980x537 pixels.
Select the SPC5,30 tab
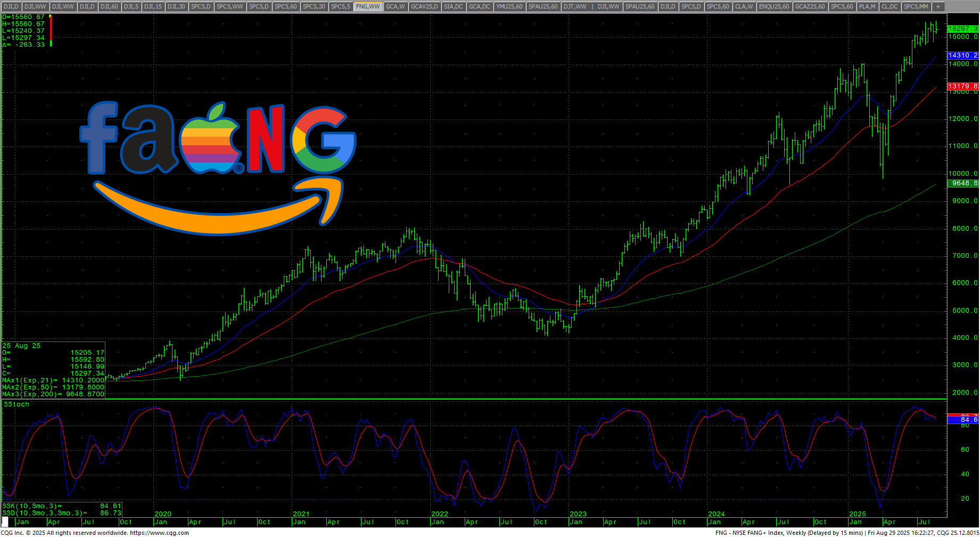click(314, 6)
